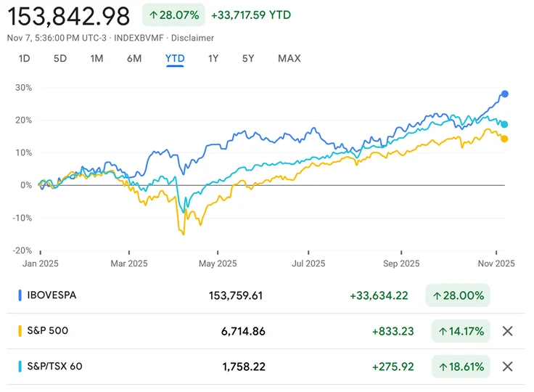Viewport: 534px width, 392px height.
Task: Click the yellow S&P 500 endpoint dot
Action: point(504,139)
